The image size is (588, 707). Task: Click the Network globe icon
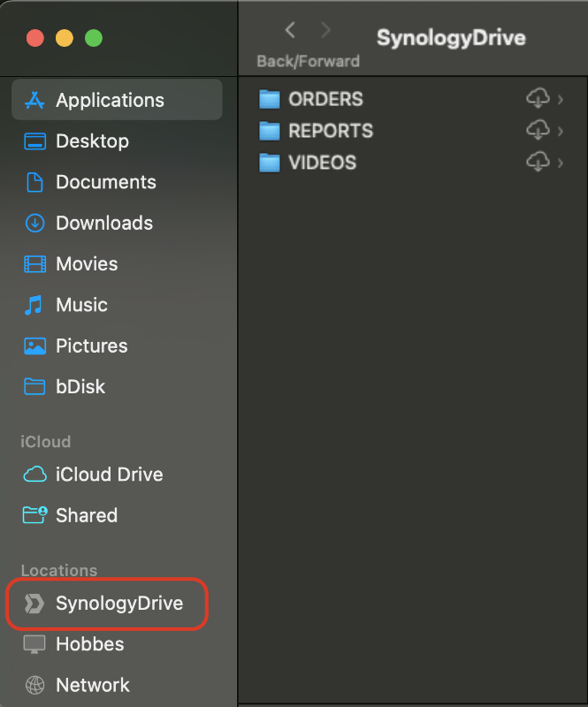coord(34,686)
